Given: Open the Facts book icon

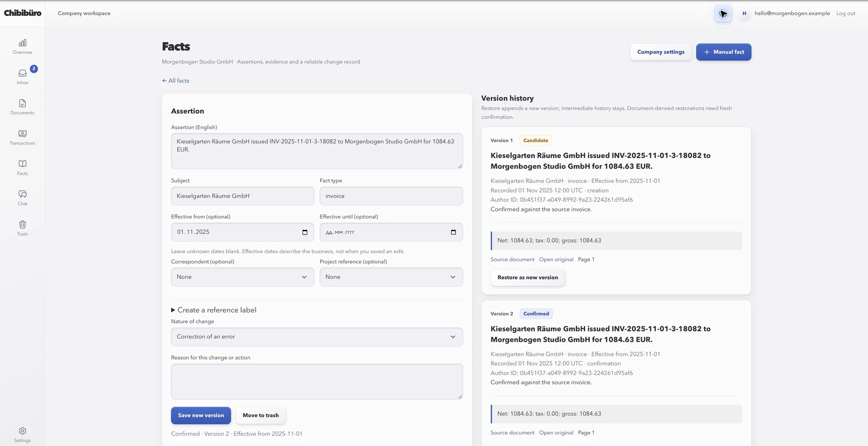Looking at the screenshot, I should (23, 164).
